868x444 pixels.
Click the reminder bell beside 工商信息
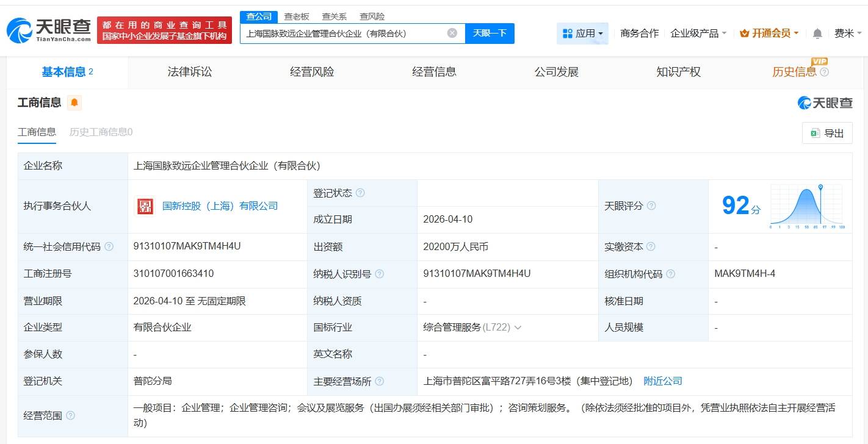pyautogui.click(x=74, y=102)
